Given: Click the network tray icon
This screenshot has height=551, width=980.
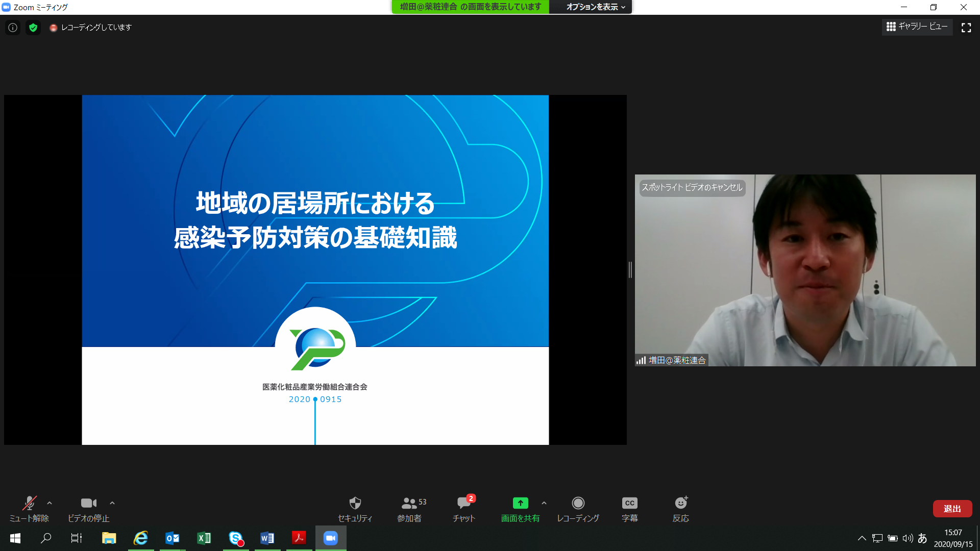Looking at the screenshot, I should pyautogui.click(x=877, y=538).
